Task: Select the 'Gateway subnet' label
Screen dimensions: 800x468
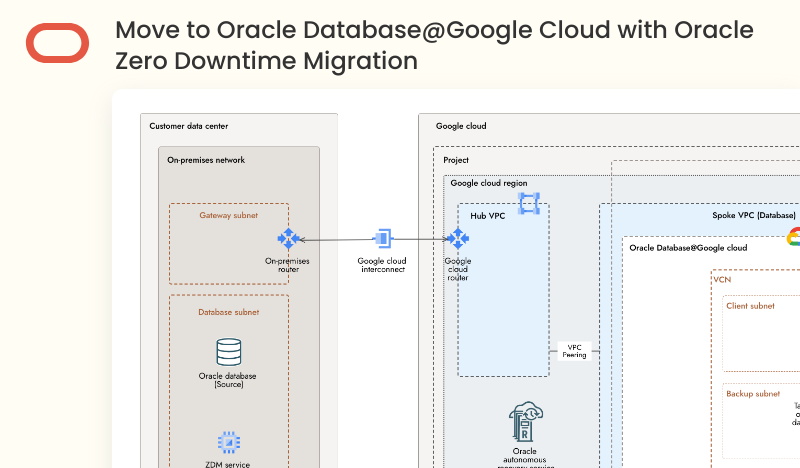Action: [x=229, y=215]
